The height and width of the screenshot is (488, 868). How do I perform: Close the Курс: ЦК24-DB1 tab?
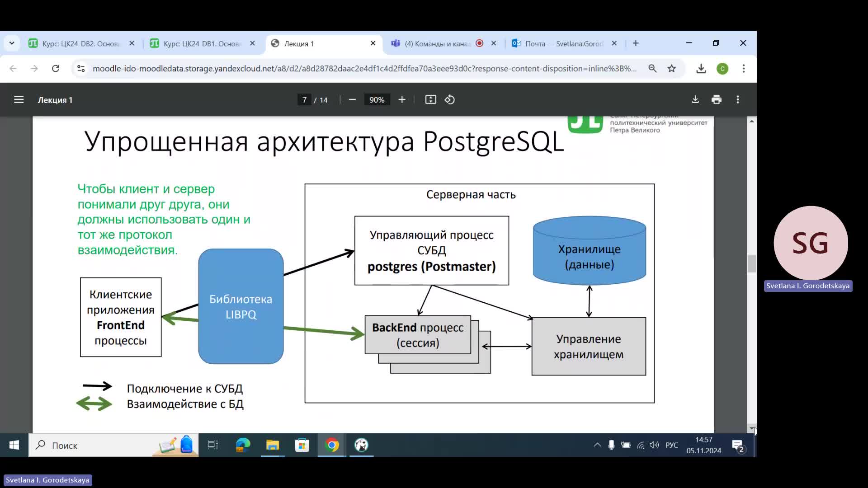(252, 43)
